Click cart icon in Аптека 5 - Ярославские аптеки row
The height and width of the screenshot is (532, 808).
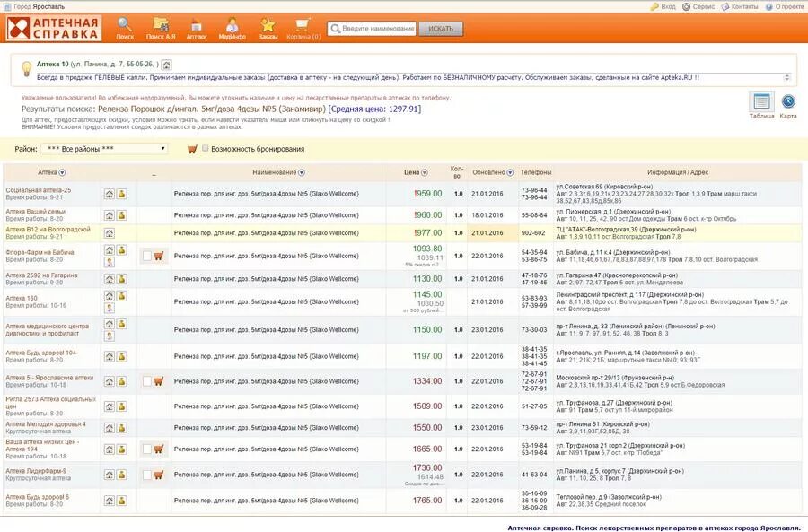click(x=159, y=381)
